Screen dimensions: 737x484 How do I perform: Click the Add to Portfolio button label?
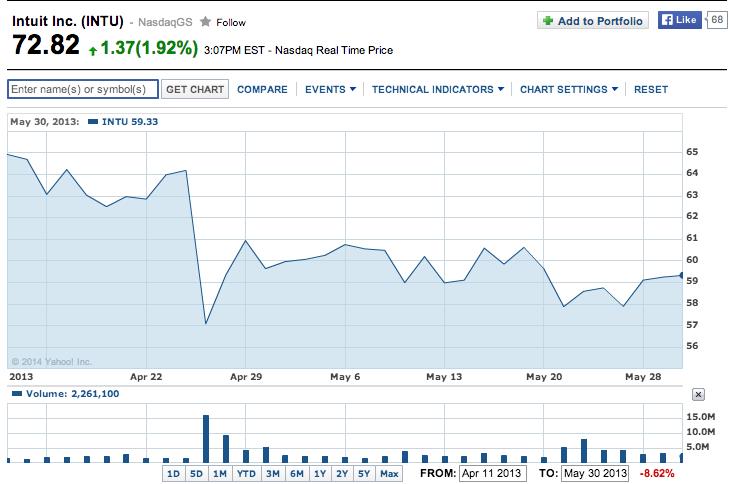[600, 21]
